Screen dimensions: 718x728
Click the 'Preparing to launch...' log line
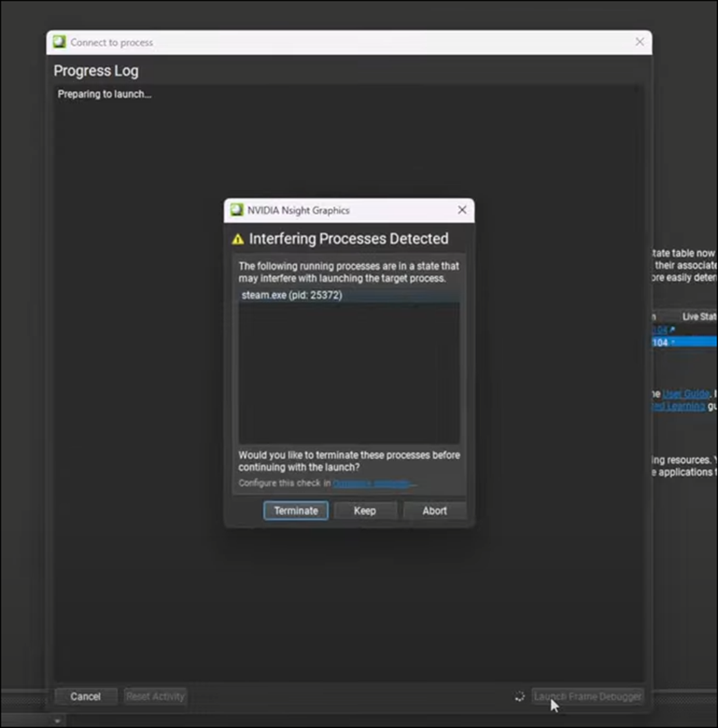pyautogui.click(x=105, y=94)
